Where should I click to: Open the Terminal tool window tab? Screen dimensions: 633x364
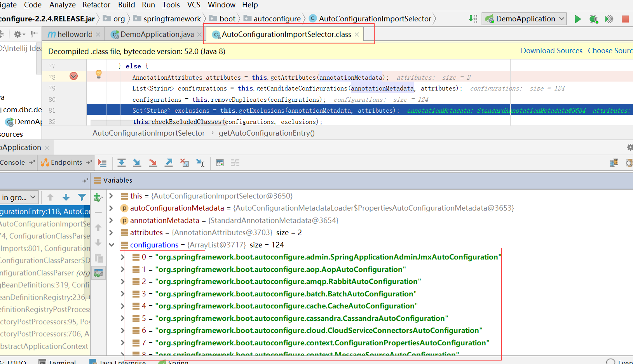click(x=58, y=362)
